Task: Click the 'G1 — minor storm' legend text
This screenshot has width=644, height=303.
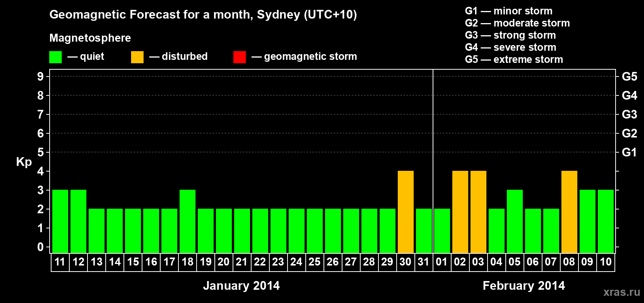Action: point(509,11)
